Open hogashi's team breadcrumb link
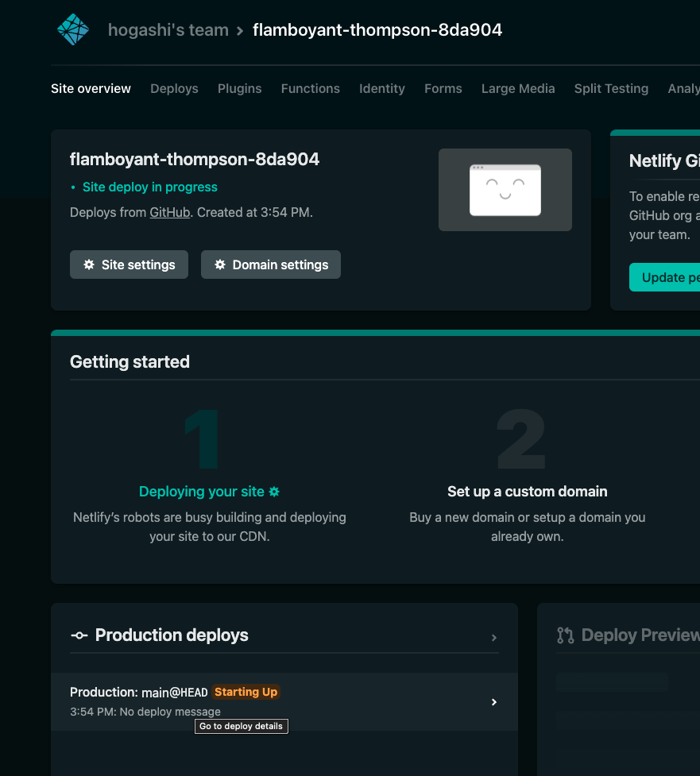700x776 pixels. [x=168, y=30]
